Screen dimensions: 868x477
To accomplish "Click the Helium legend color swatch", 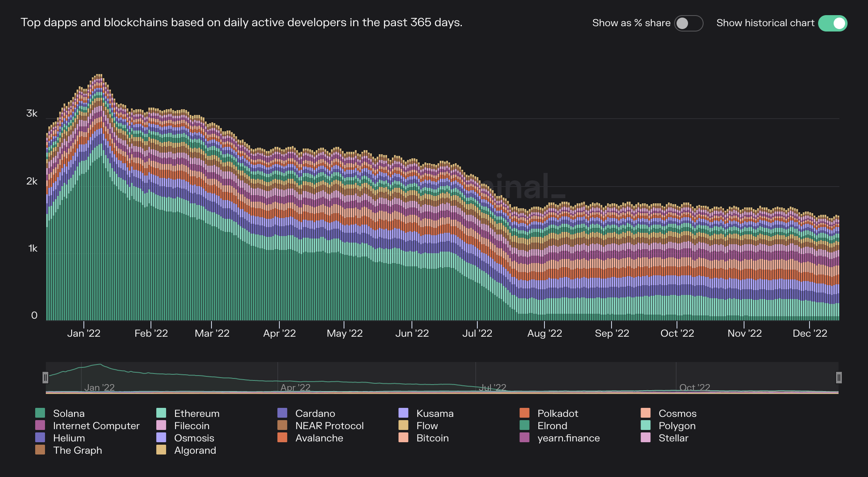I will [x=40, y=437].
